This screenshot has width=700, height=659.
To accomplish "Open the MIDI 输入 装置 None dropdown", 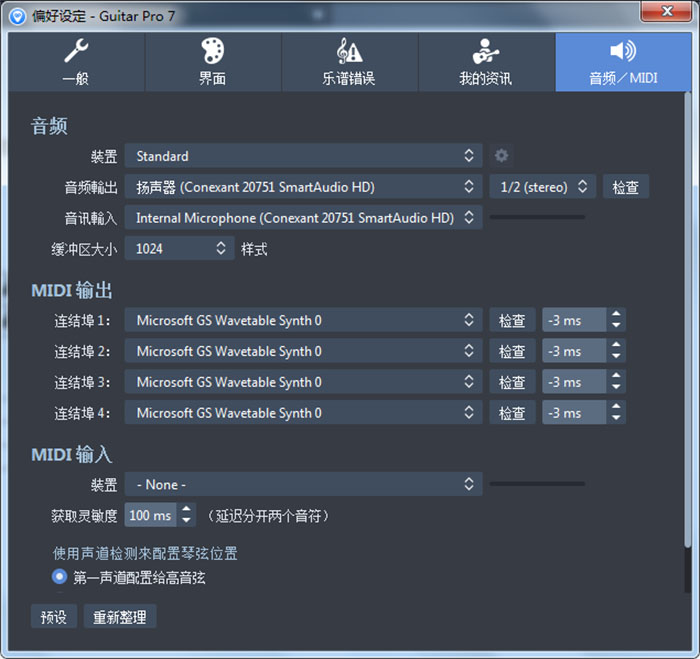I will 303,484.
